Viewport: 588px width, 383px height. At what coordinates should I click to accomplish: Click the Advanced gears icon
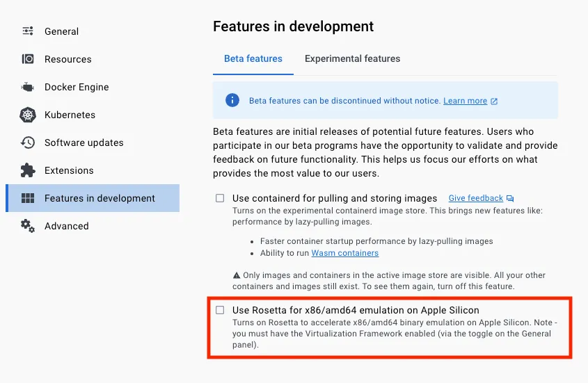tap(28, 226)
